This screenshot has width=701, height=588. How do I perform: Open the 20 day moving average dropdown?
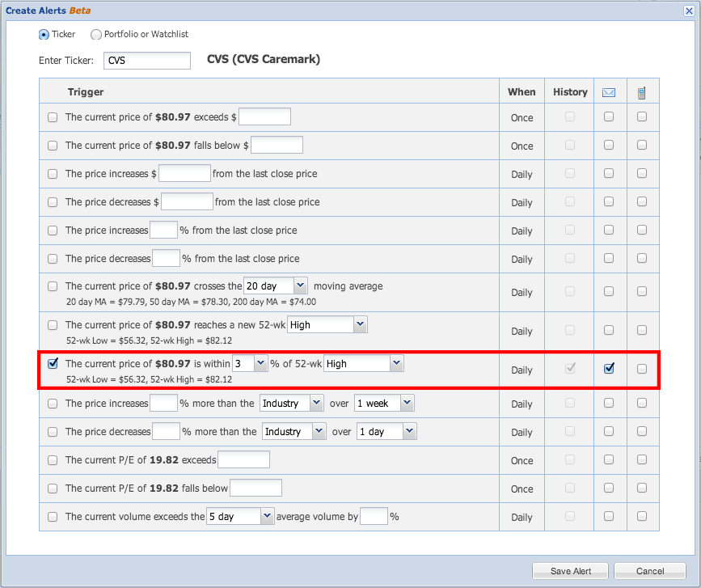[x=275, y=286]
